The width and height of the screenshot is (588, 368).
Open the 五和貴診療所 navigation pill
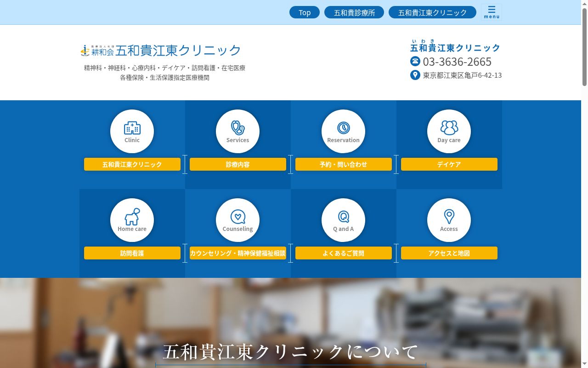[x=354, y=12]
